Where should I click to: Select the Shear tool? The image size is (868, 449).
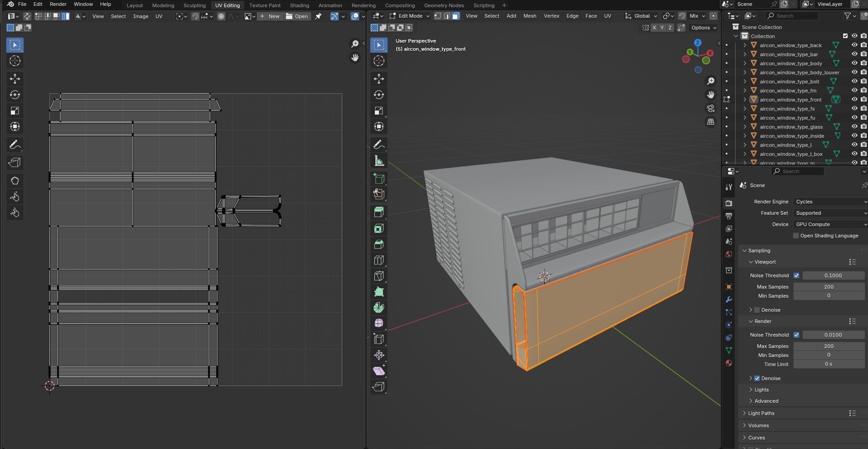coord(379,371)
